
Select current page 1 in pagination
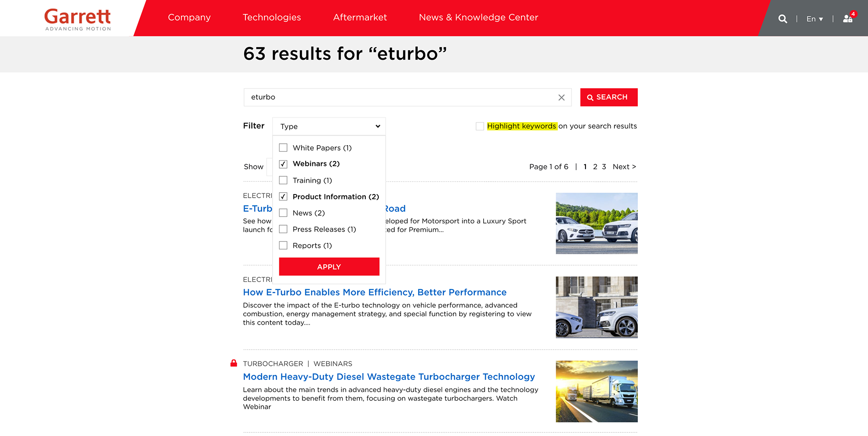click(x=585, y=167)
